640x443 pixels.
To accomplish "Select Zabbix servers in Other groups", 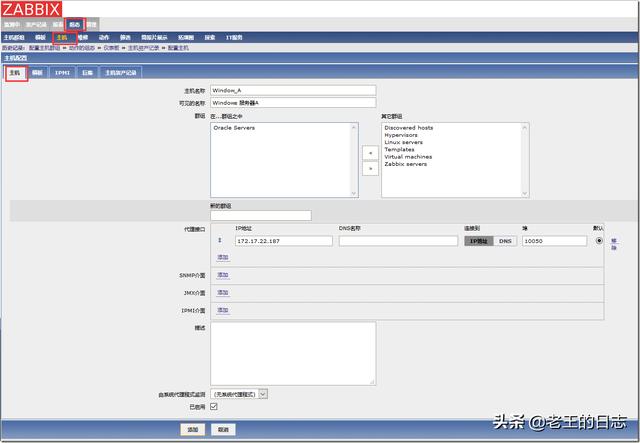I will (x=405, y=164).
